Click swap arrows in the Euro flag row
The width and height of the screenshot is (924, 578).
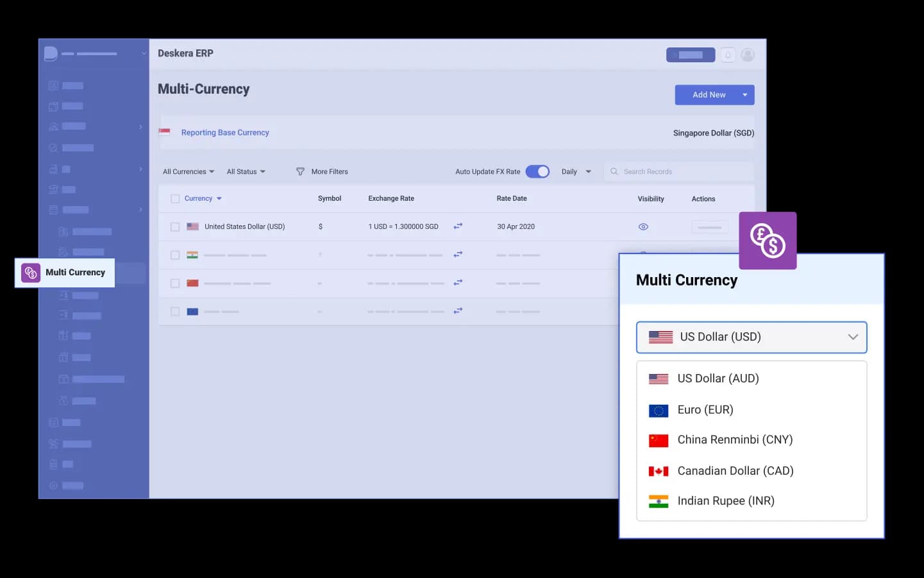click(x=458, y=311)
